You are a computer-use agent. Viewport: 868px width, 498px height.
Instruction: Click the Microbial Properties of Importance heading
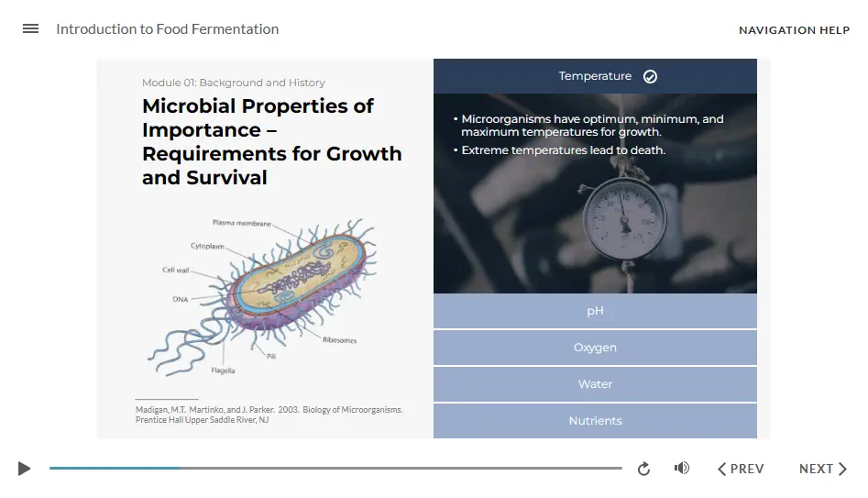pos(271,141)
